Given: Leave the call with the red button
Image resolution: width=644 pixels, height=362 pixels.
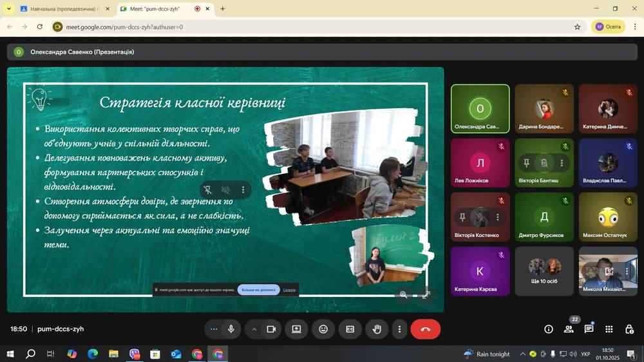Looking at the screenshot, I should coord(425,329).
